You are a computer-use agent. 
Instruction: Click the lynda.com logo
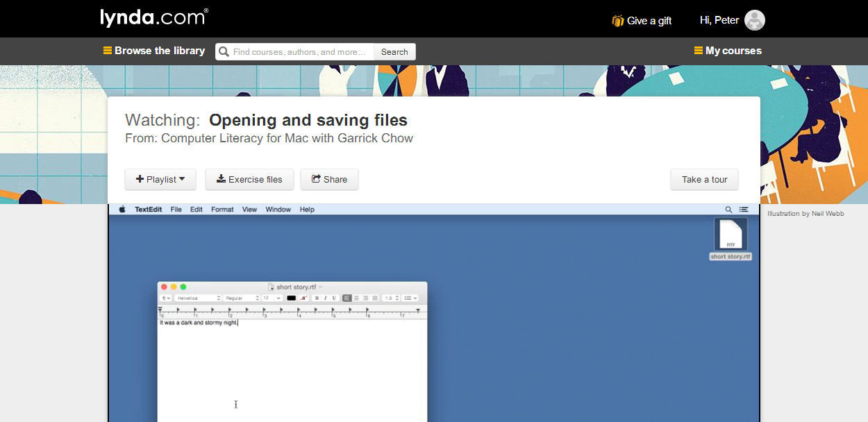[154, 17]
